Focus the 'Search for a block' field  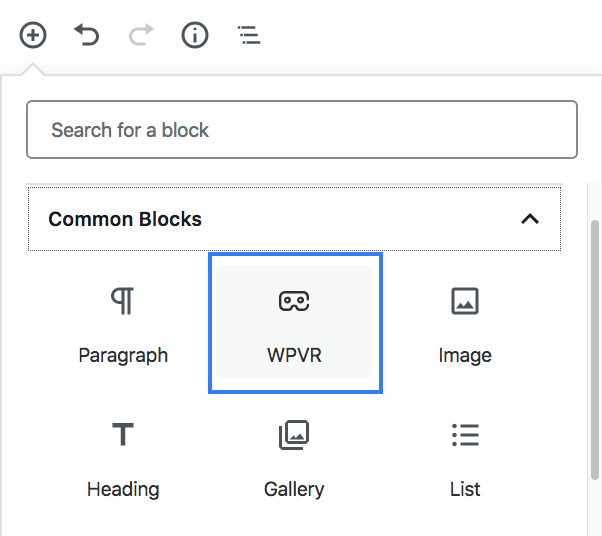pyautogui.click(x=302, y=129)
